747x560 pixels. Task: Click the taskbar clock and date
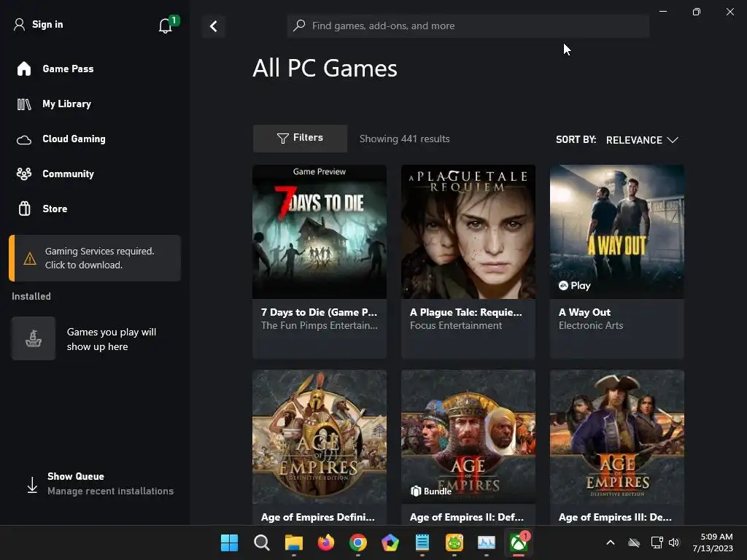[x=713, y=542]
